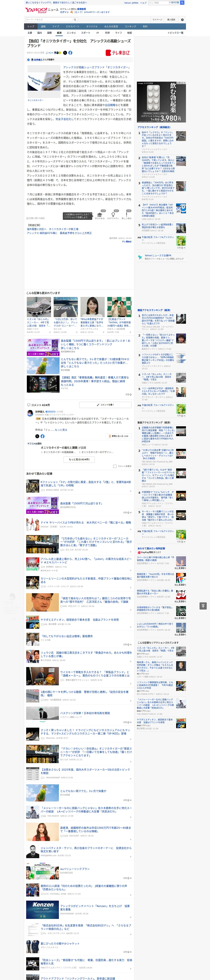Click the 424 comment count under the headline
The image size is (210, 980).
(x=50, y=53)
